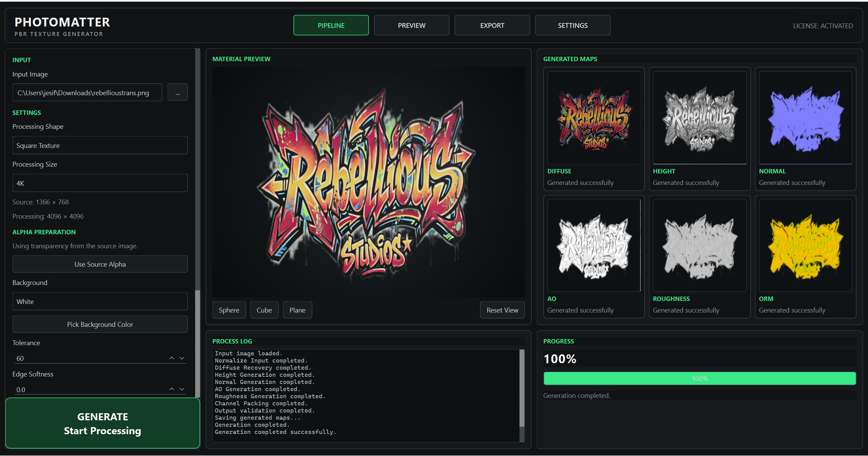Click 'Using transparency from the source image.' text
Viewport: 868px width, 456px height.
pyautogui.click(x=75, y=246)
